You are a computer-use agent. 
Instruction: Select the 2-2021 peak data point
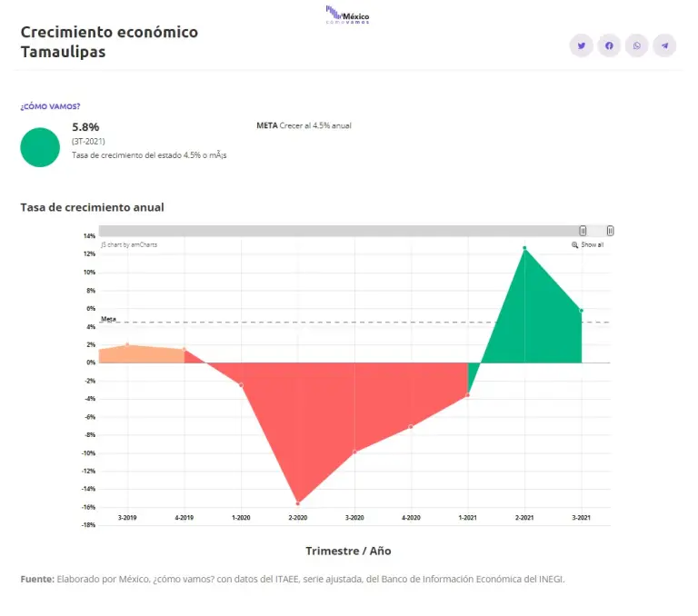[524, 248]
